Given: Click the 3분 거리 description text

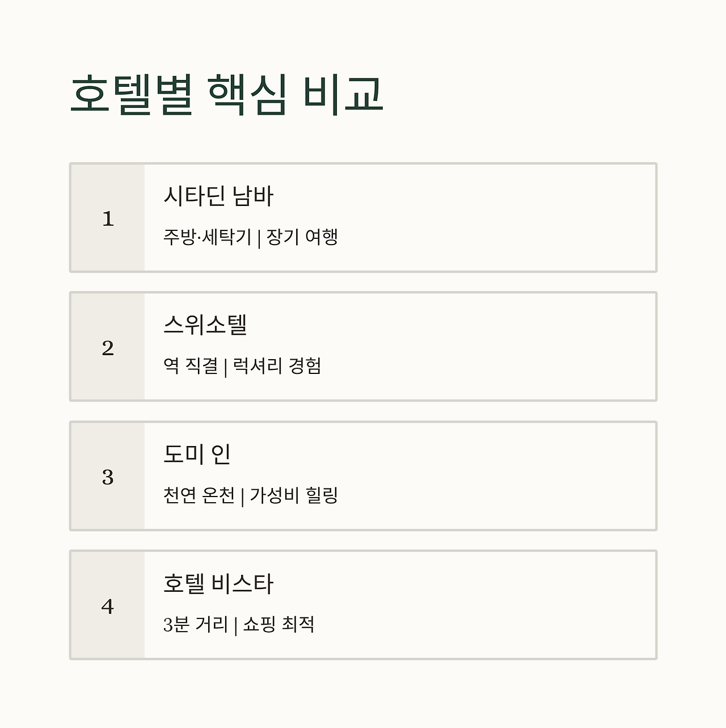Looking at the screenshot, I should pos(195,625).
